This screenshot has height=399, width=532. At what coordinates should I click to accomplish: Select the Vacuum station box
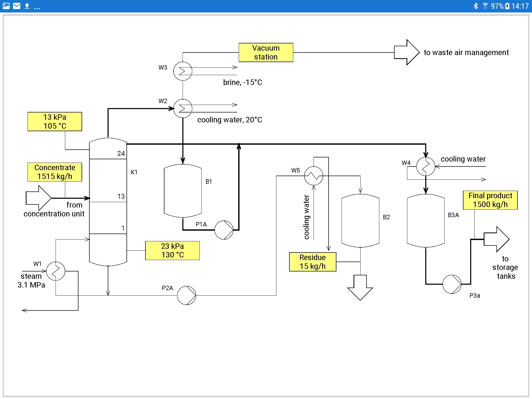[x=266, y=52]
